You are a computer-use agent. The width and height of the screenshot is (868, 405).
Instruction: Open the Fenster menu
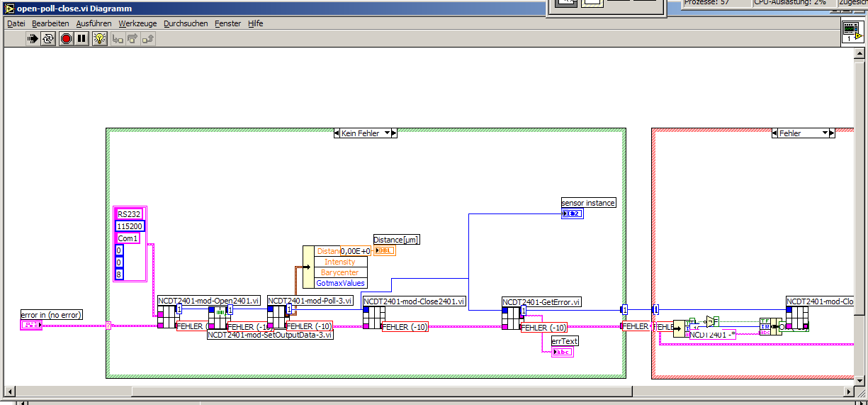[228, 23]
